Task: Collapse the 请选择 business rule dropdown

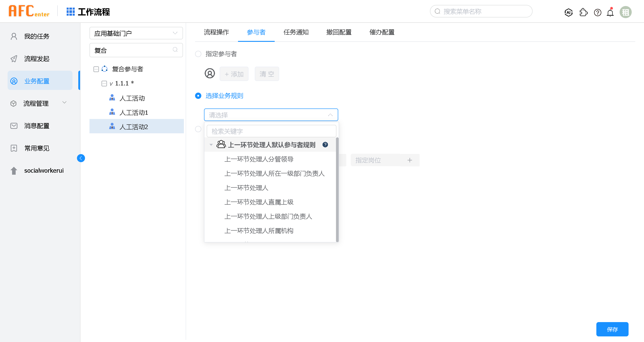Action: coord(330,115)
